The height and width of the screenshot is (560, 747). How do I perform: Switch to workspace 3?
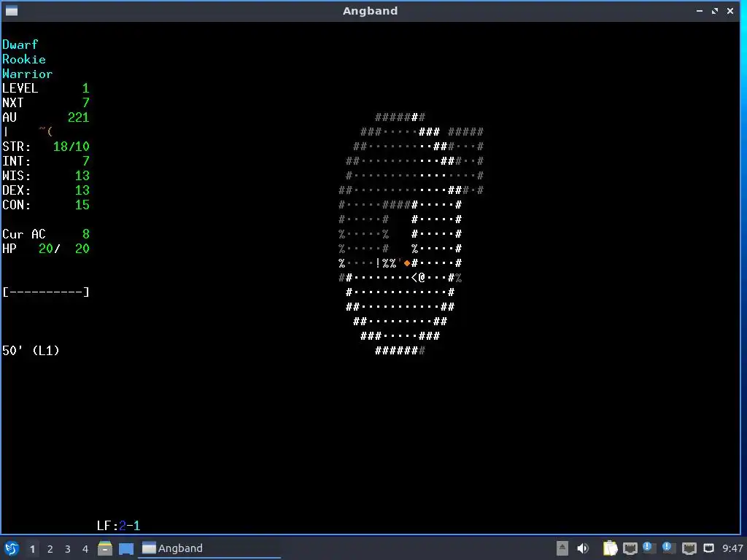click(68, 549)
